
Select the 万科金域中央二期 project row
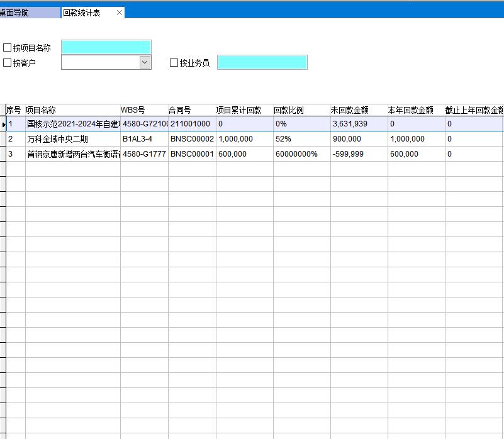click(x=58, y=139)
